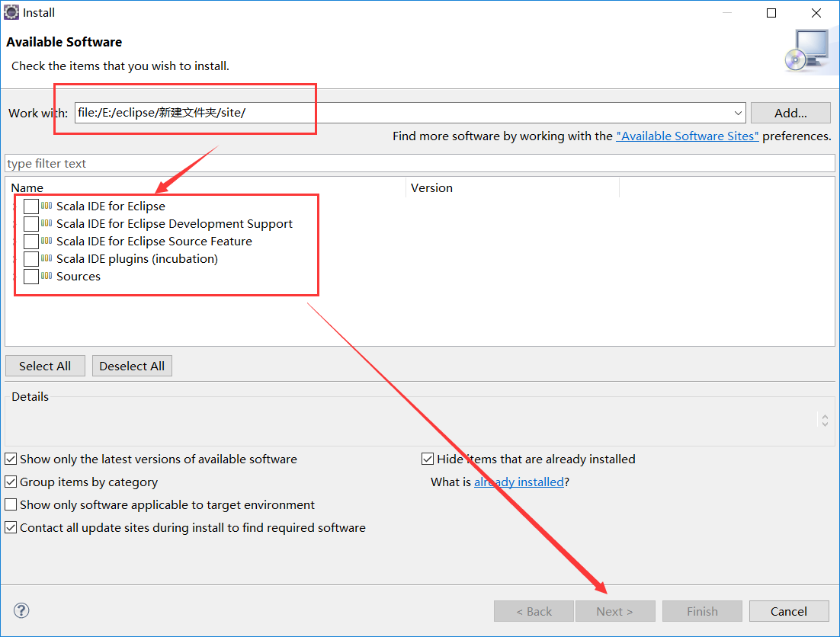This screenshot has height=637, width=840.
Task: Select the Scala IDE for Eclipse row label
Action: (x=111, y=206)
